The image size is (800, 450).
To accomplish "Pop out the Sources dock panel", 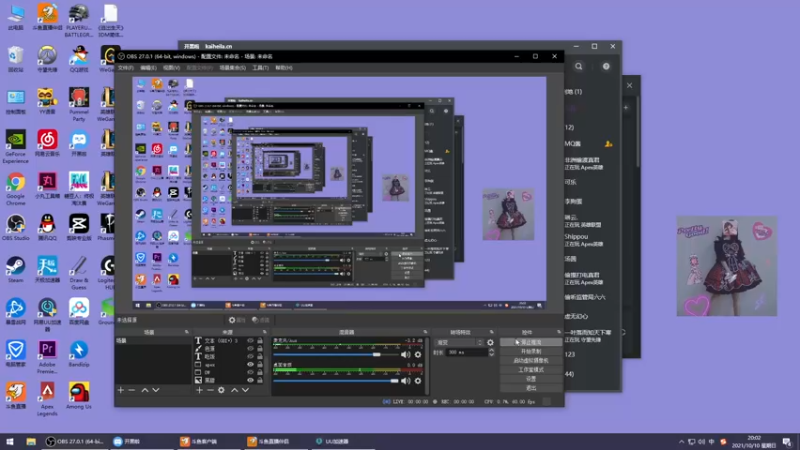I will pos(264,332).
